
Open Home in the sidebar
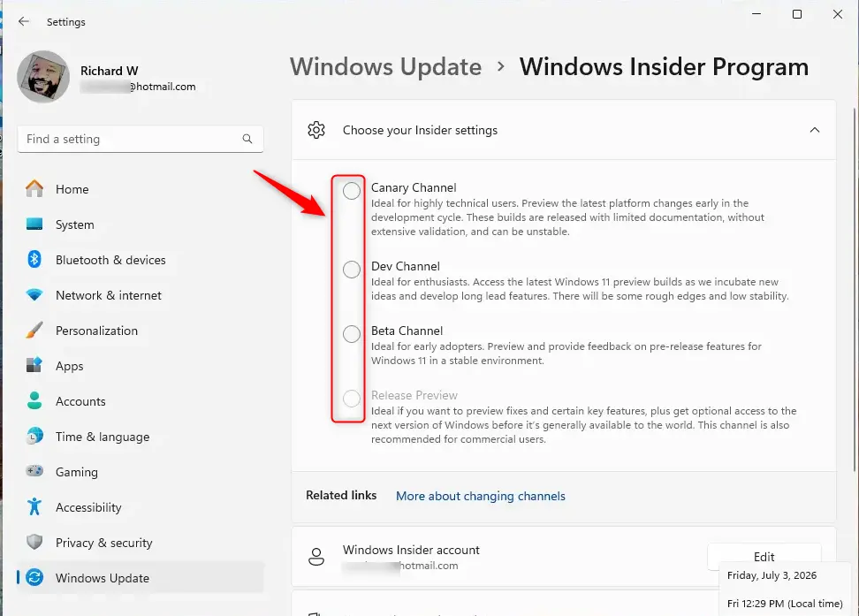click(141, 189)
